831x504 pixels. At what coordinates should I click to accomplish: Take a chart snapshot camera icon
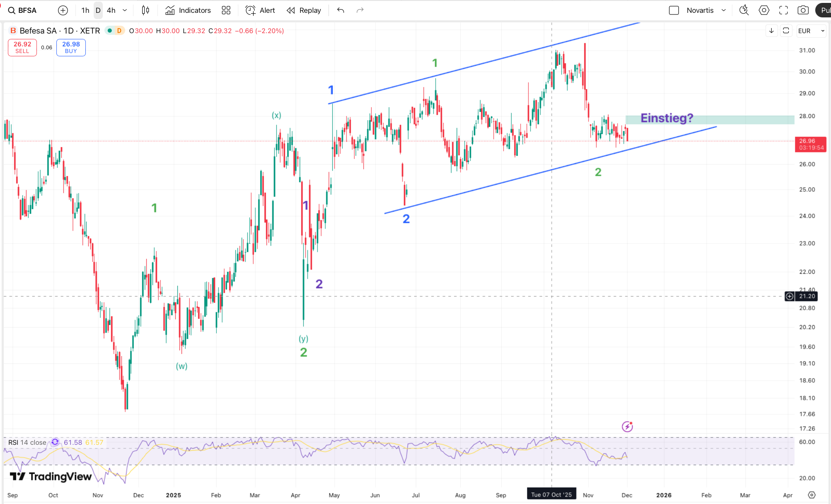tap(803, 10)
